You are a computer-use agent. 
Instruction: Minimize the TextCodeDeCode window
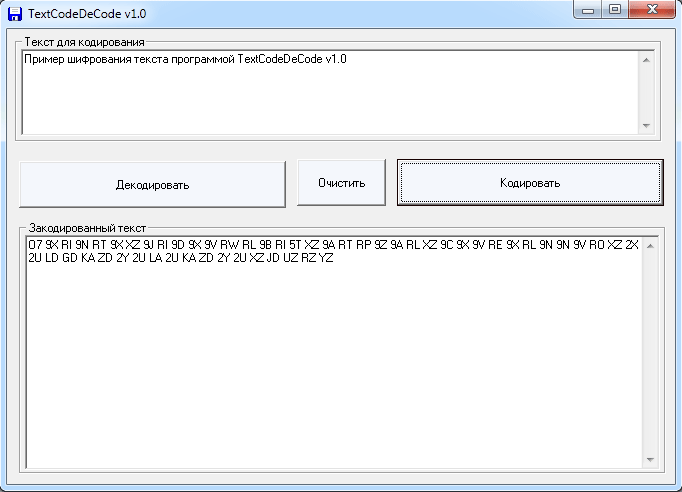(588, 10)
